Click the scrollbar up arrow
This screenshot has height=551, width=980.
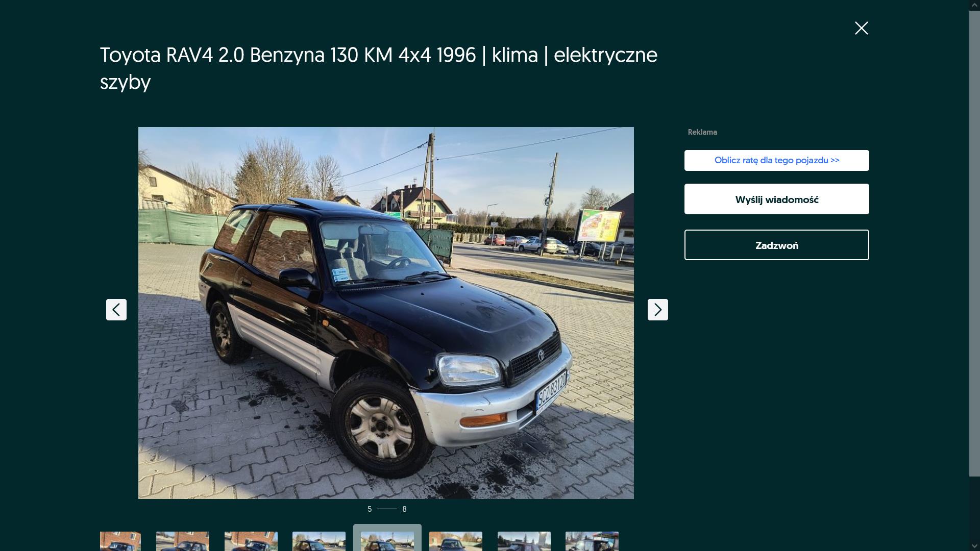[974, 5]
